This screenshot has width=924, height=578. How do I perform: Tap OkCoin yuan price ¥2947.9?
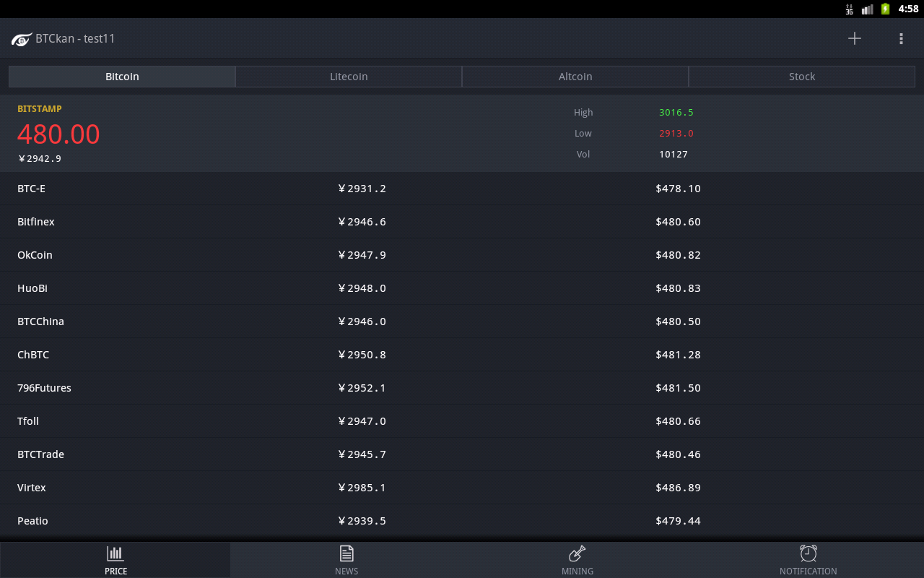[362, 255]
